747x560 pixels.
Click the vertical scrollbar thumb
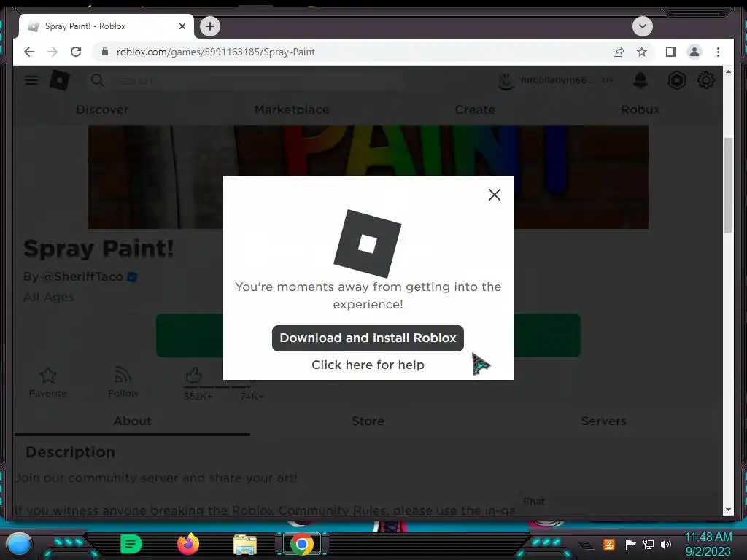[728, 184]
